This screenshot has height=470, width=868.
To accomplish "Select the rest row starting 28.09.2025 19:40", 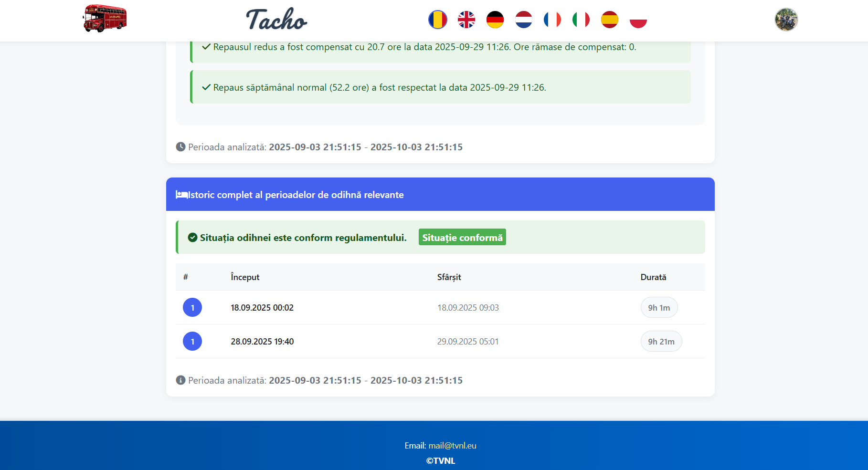I will 262,342.
